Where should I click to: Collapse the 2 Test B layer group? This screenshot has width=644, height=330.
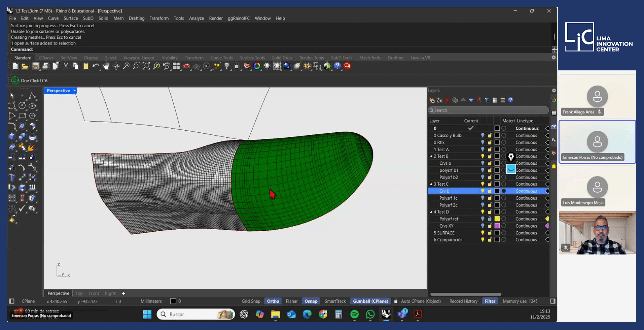coord(431,156)
